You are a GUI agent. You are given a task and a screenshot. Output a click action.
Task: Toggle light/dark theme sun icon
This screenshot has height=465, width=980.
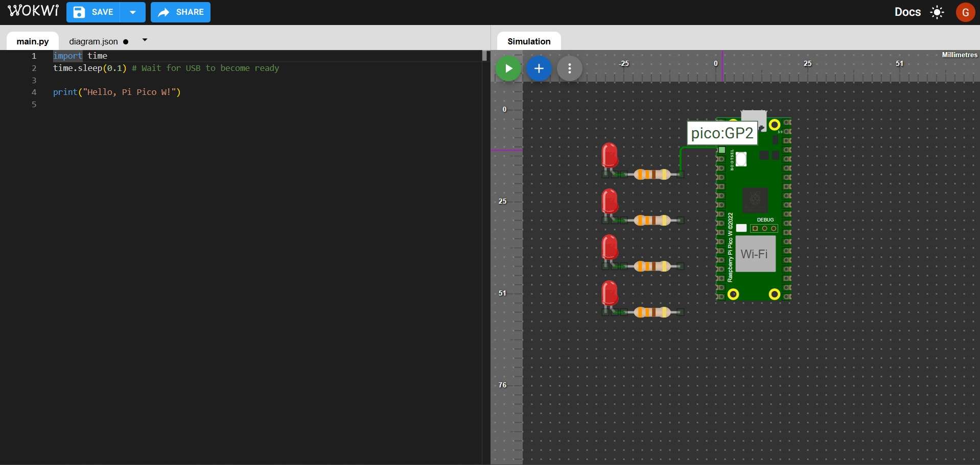937,12
